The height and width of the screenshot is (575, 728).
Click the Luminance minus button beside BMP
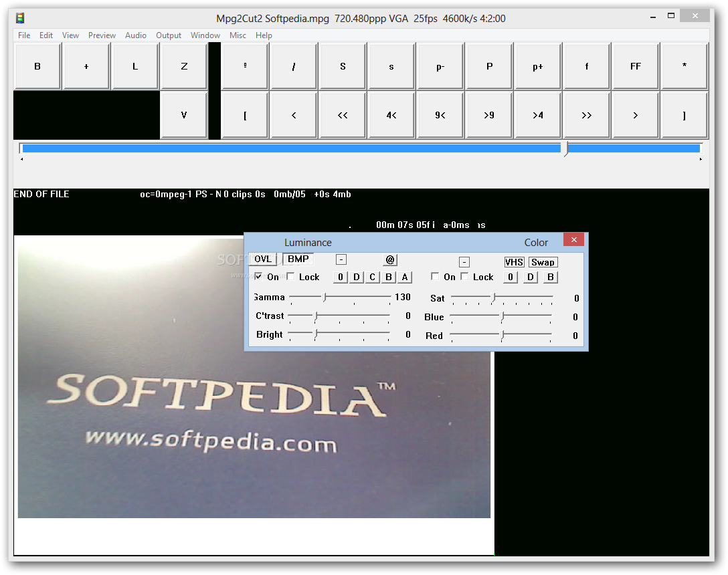point(341,260)
